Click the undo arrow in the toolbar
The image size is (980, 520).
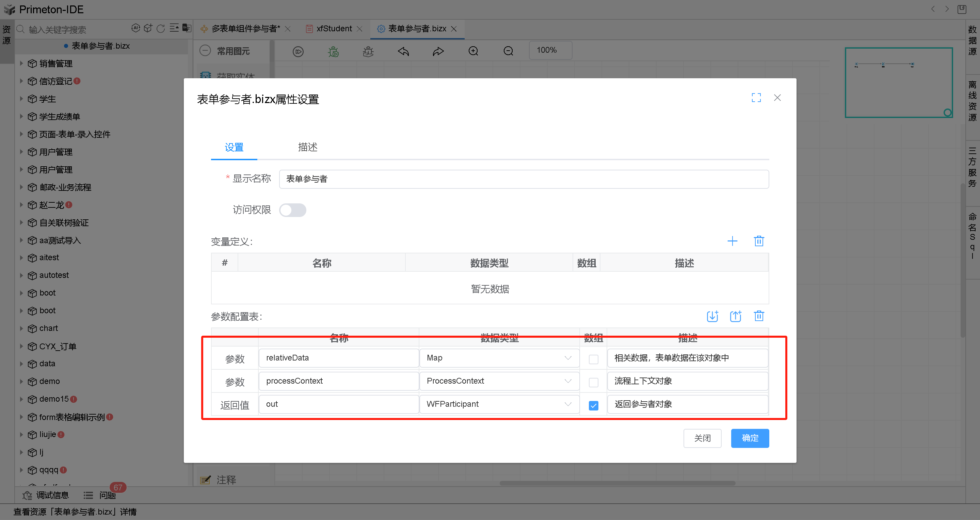(x=403, y=51)
